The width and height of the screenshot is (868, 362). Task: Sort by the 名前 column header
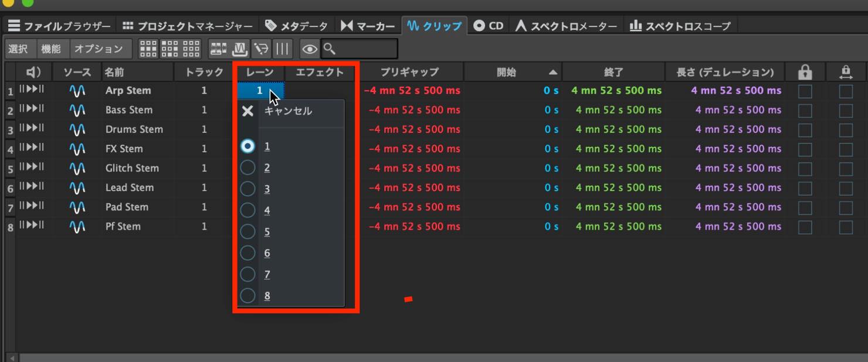(x=137, y=72)
